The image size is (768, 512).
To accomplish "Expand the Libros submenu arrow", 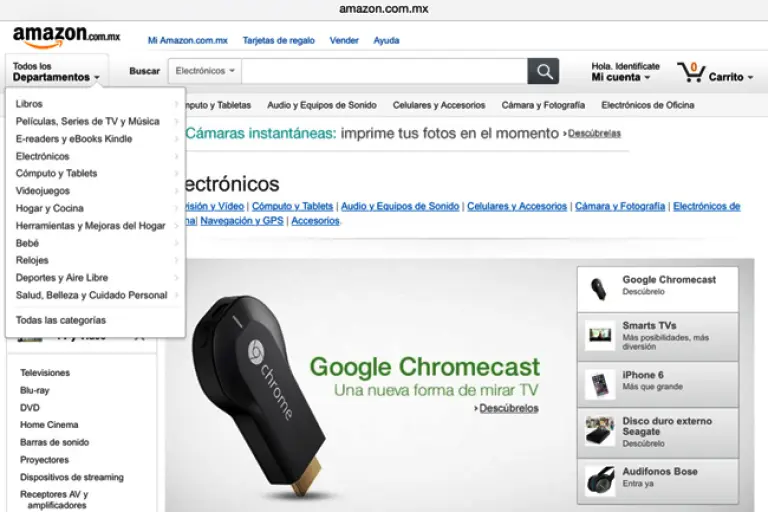I will coord(176,104).
